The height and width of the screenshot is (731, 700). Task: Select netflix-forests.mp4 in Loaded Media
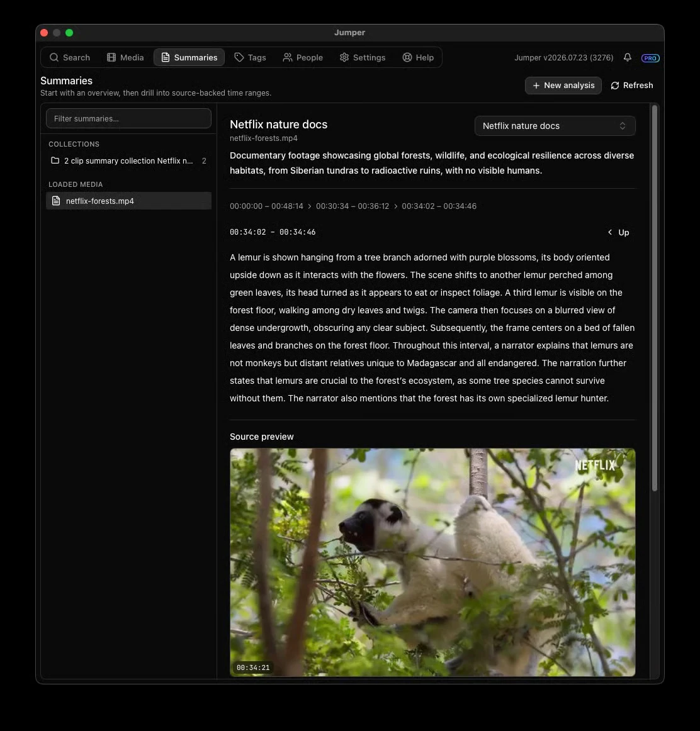128,201
